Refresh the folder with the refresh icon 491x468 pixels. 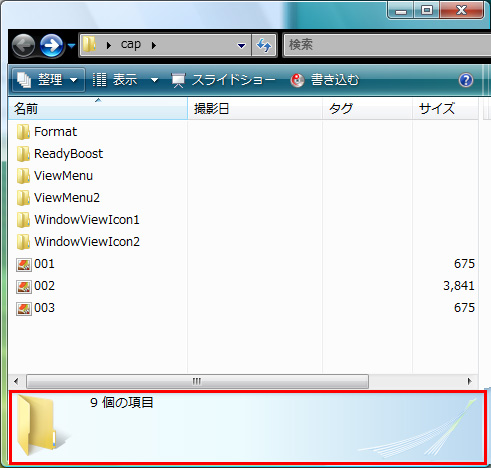pyautogui.click(x=264, y=45)
